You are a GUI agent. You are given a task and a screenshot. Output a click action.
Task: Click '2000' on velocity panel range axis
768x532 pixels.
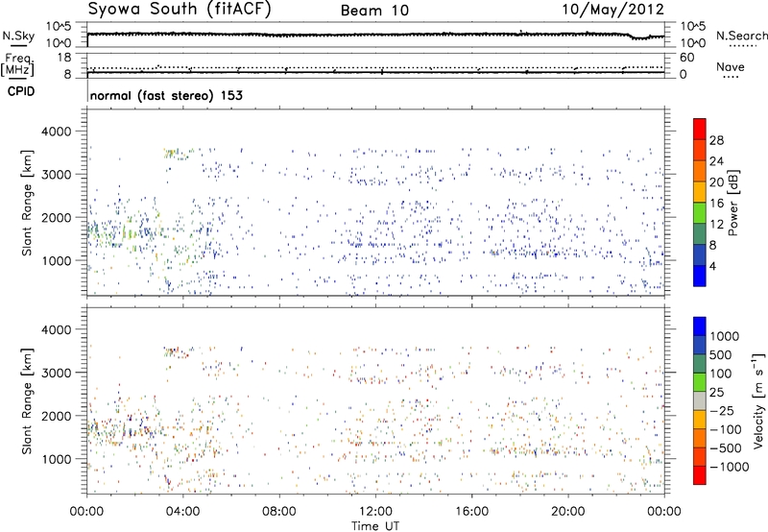click(x=56, y=416)
